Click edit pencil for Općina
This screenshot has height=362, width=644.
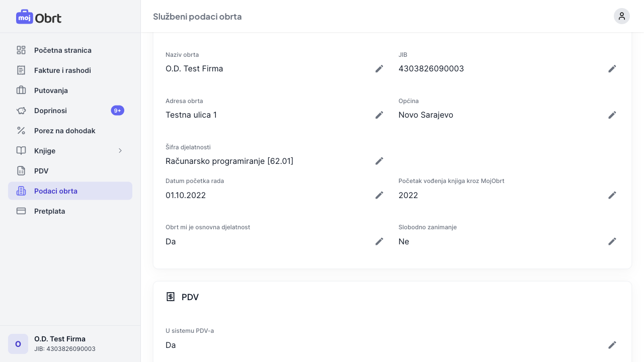[612, 115]
